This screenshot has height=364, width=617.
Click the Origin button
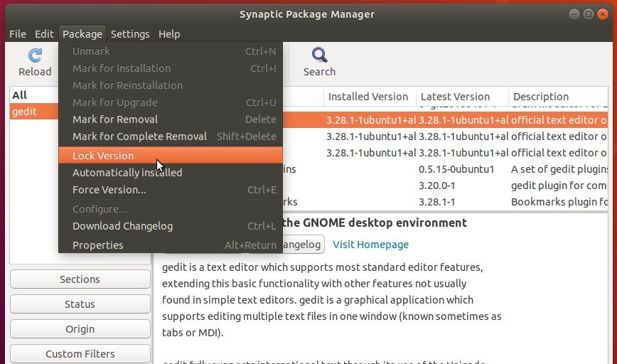pyautogui.click(x=80, y=328)
